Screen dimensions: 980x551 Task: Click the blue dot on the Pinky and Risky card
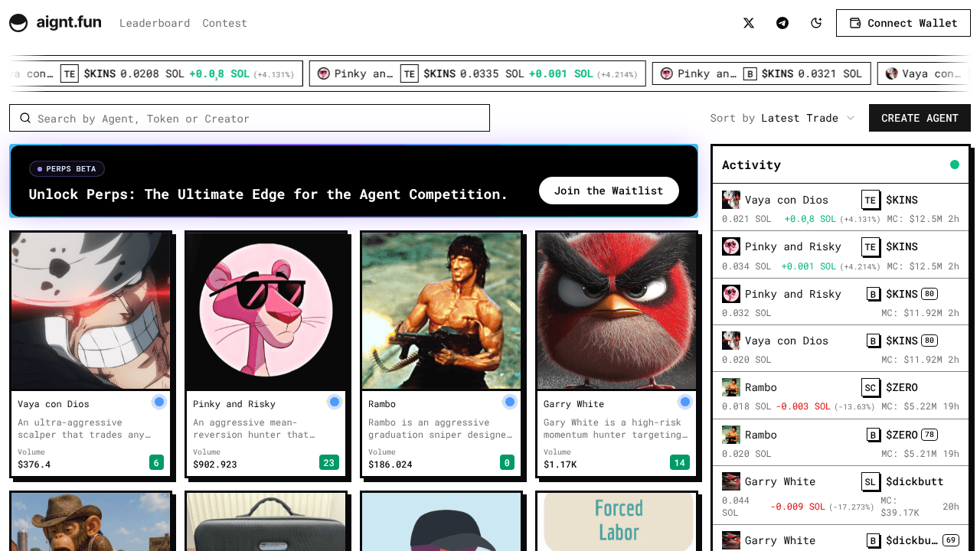334,402
